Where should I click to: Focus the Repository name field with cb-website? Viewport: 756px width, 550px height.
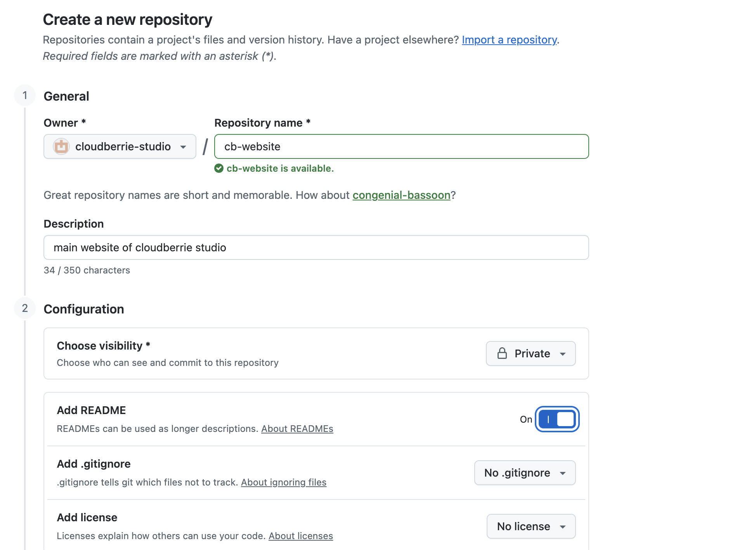402,146
